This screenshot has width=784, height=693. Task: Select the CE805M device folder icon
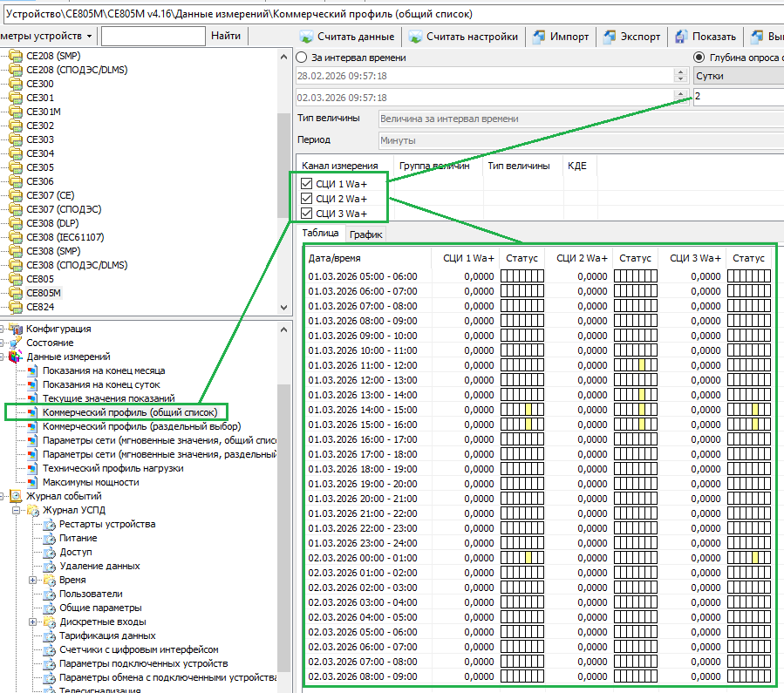tap(15, 293)
